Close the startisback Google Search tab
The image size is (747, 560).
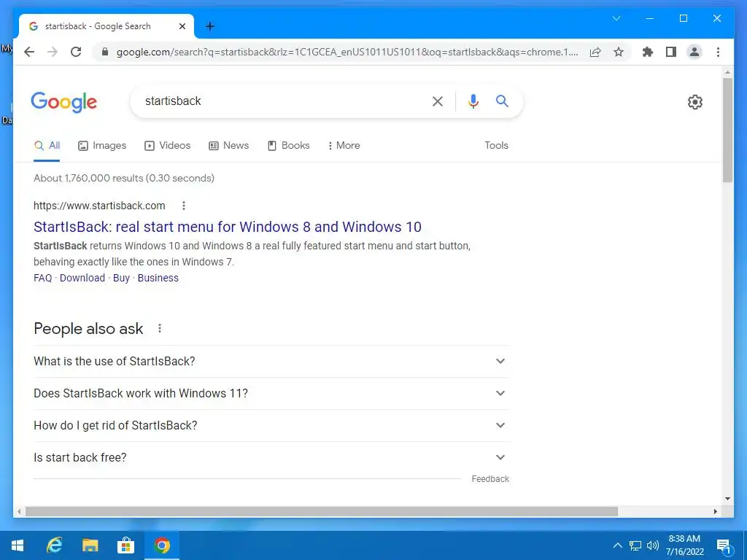[x=182, y=26]
